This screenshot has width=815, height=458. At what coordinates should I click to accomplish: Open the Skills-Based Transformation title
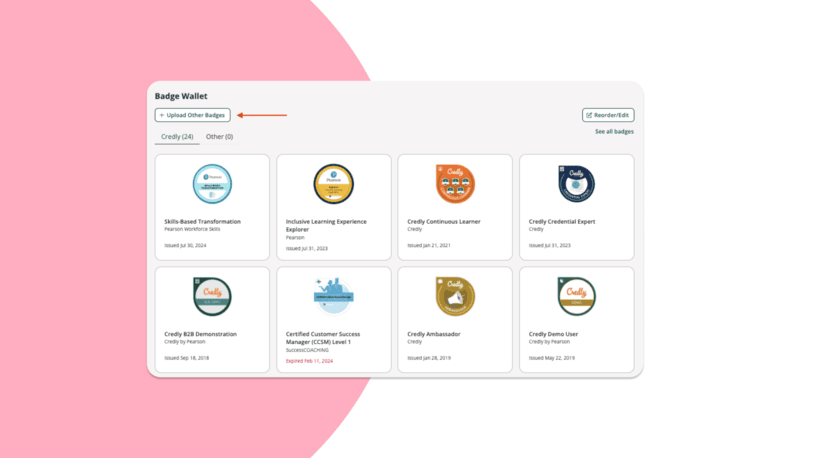click(x=202, y=221)
